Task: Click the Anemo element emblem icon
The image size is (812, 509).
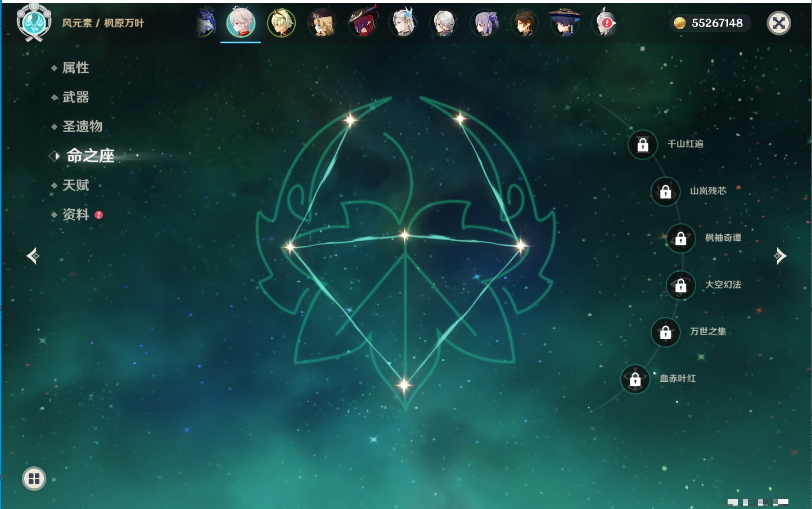Action: [x=34, y=23]
